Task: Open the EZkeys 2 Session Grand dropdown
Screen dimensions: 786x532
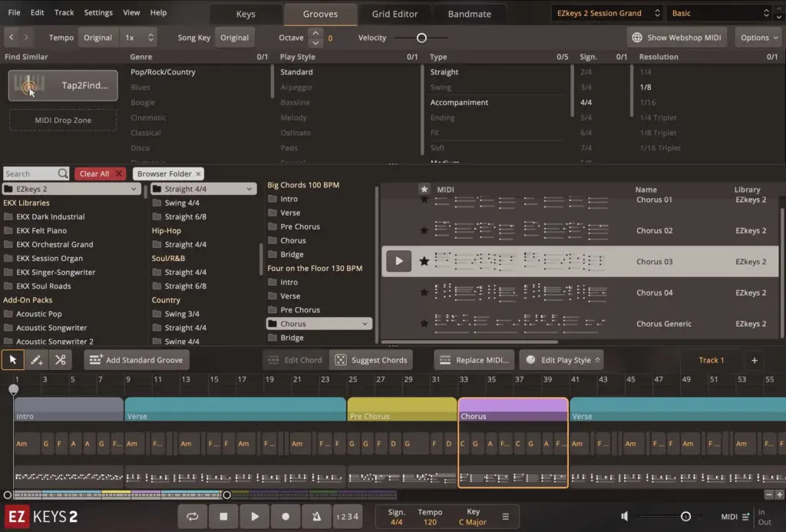Action: (606, 12)
